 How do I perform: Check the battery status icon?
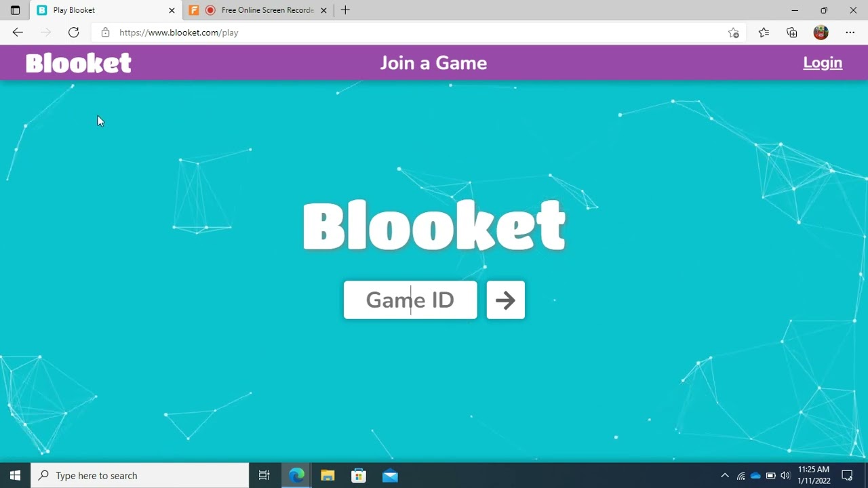[x=770, y=475]
